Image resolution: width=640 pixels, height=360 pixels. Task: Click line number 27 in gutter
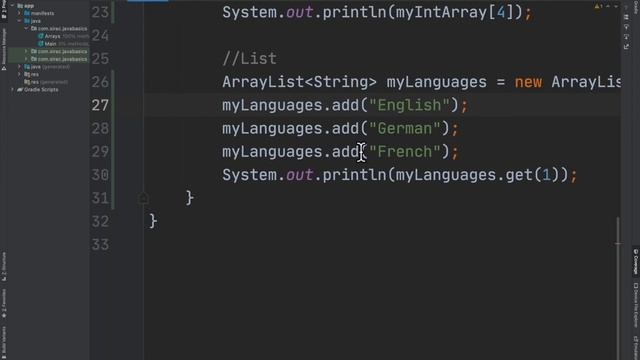[100, 106]
